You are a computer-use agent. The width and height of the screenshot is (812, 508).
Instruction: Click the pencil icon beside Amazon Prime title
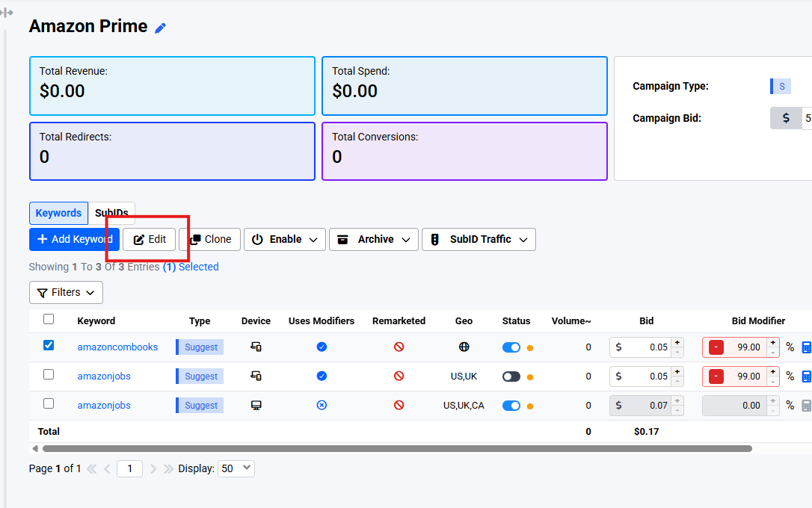pyautogui.click(x=160, y=28)
